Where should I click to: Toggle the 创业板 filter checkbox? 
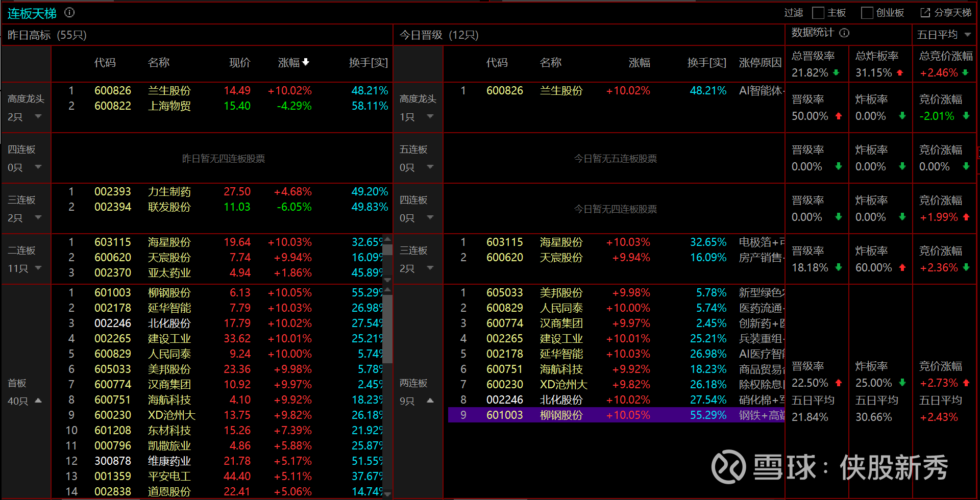(x=867, y=13)
